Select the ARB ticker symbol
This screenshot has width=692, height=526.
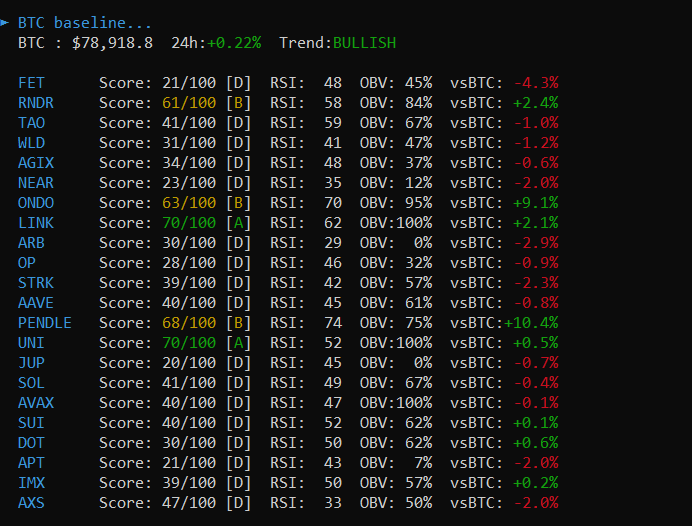pyautogui.click(x=31, y=243)
